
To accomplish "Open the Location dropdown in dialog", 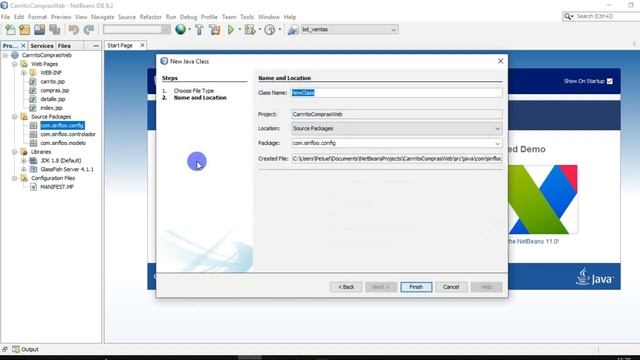I will tap(497, 129).
